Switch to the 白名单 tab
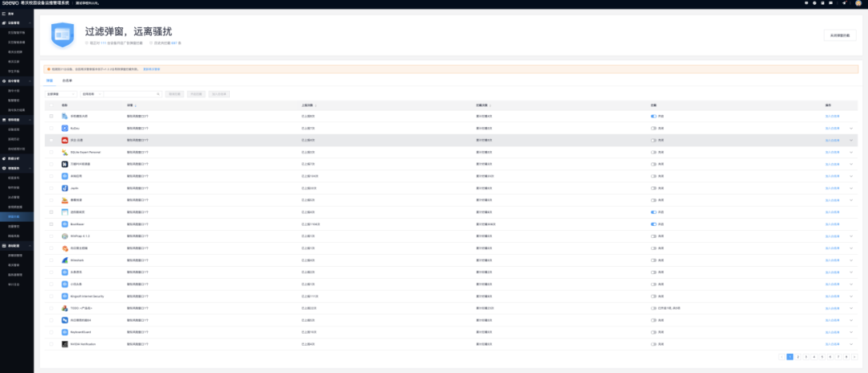Screen dimensions: 868x373 click(x=68, y=80)
